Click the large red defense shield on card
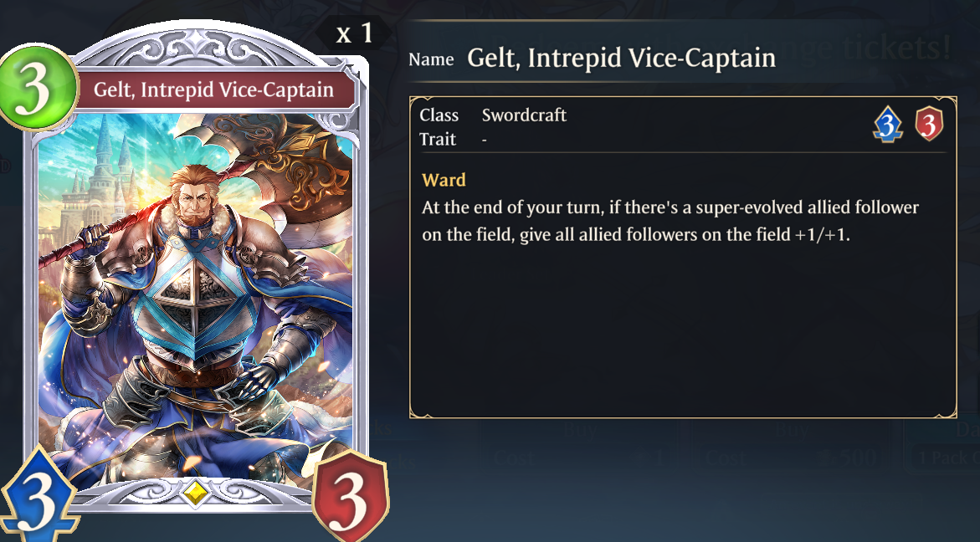Image resolution: width=980 pixels, height=542 pixels. [x=351, y=495]
